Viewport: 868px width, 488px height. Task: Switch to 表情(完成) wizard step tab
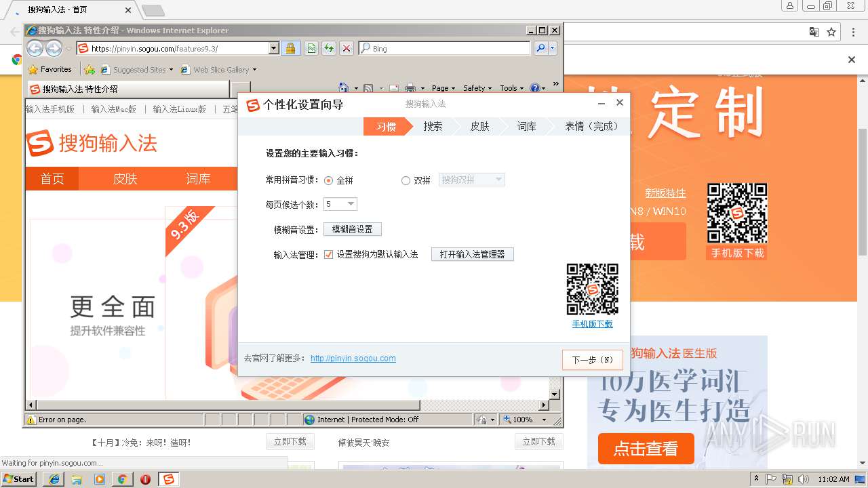[591, 126]
